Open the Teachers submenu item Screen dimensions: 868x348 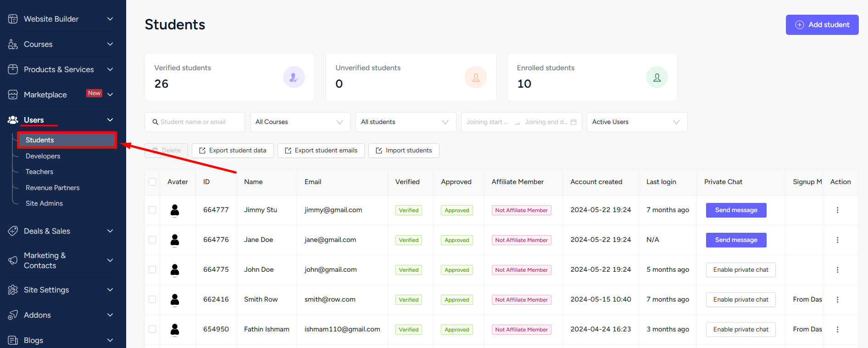[39, 172]
